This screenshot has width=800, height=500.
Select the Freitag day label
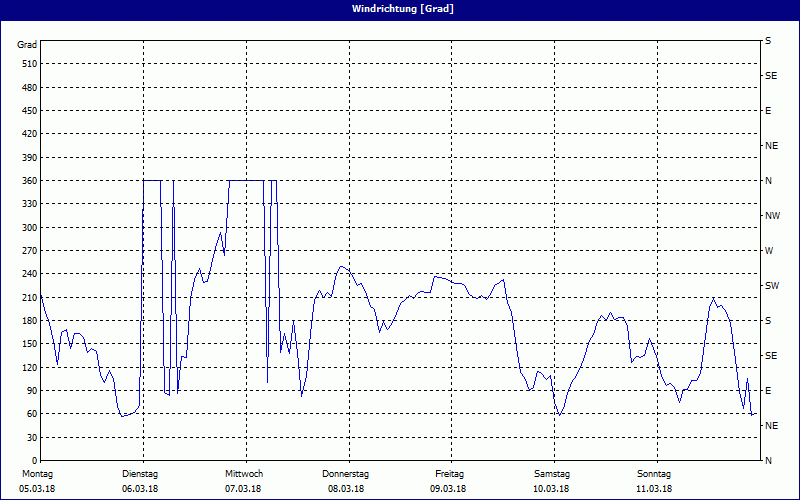[449, 474]
